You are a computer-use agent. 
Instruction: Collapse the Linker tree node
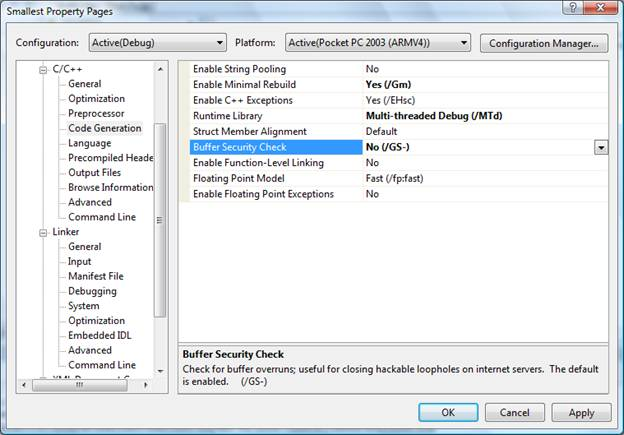[43, 232]
